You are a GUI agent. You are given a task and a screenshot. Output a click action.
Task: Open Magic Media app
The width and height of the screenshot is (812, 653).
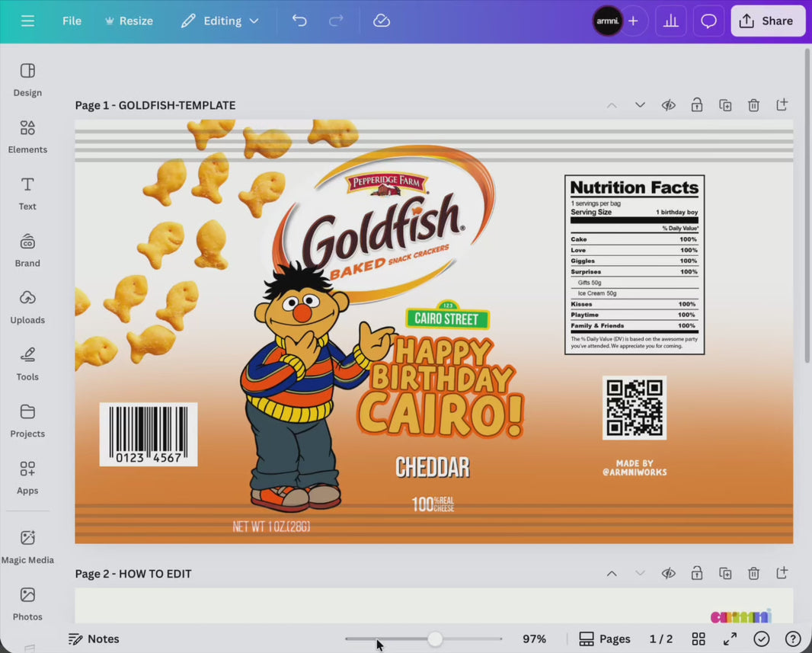[x=27, y=546]
